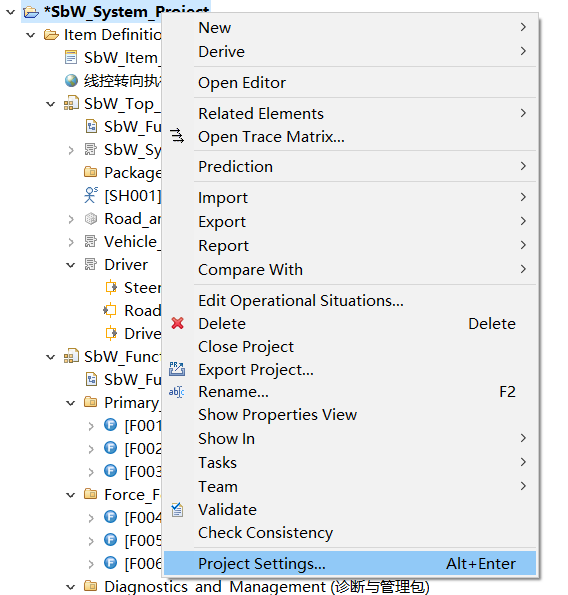Click the Rename abc icon
This screenshot has width=568, height=595.
click(177, 392)
